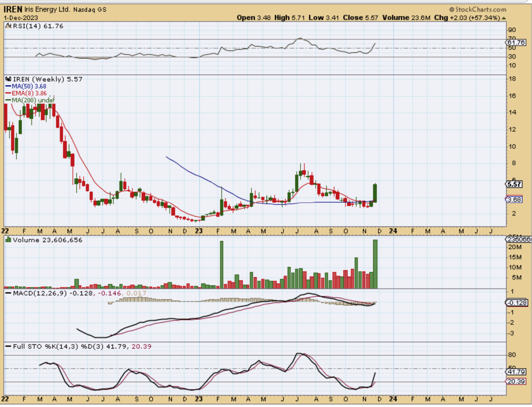Click the candlestick icon beside IREN (Weekly)
This screenshot has width=532, height=407.
tap(9, 79)
